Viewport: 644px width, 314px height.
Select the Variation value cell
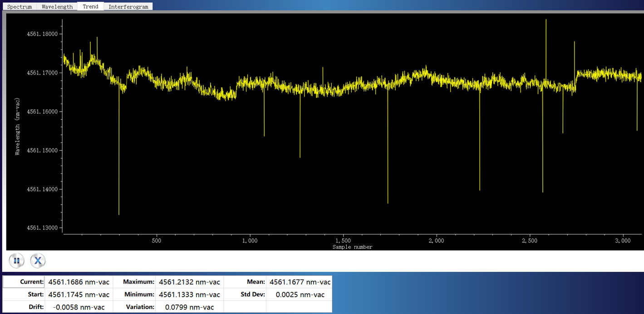click(x=189, y=307)
